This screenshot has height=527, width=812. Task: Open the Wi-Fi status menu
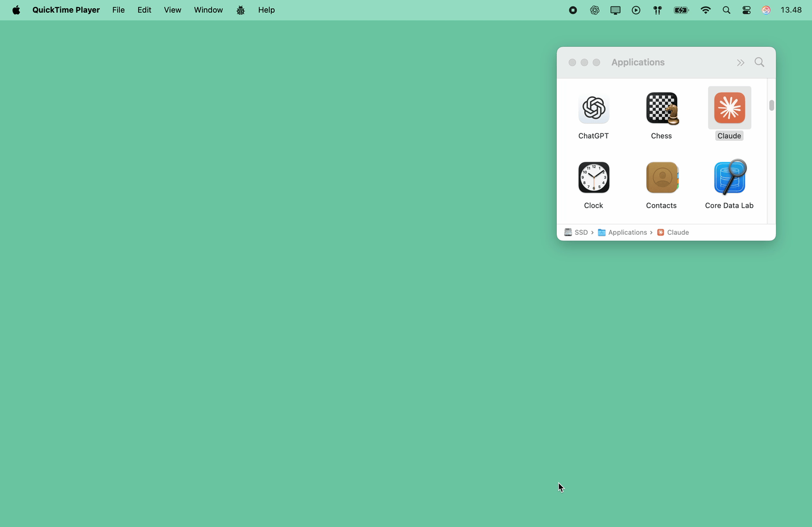click(x=705, y=10)
